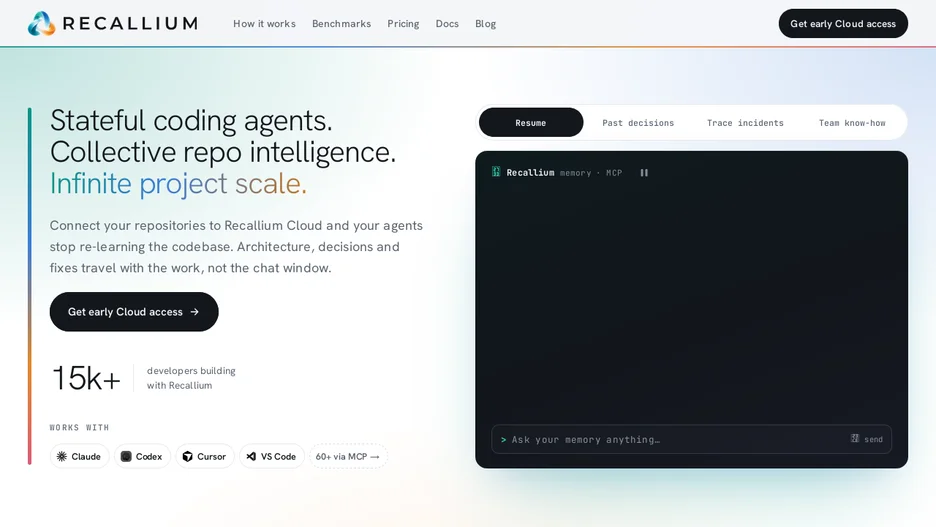
Task: Choose the Cursor integration chip
Action: 204,456
